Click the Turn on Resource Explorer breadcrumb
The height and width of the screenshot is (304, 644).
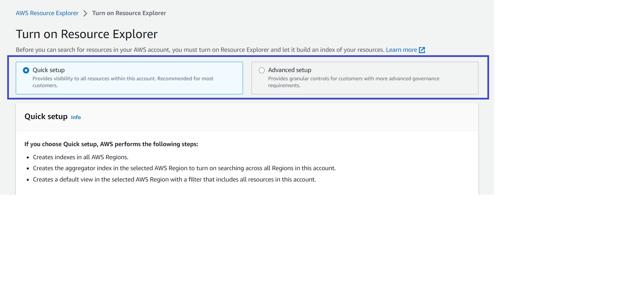pos(129,13)
